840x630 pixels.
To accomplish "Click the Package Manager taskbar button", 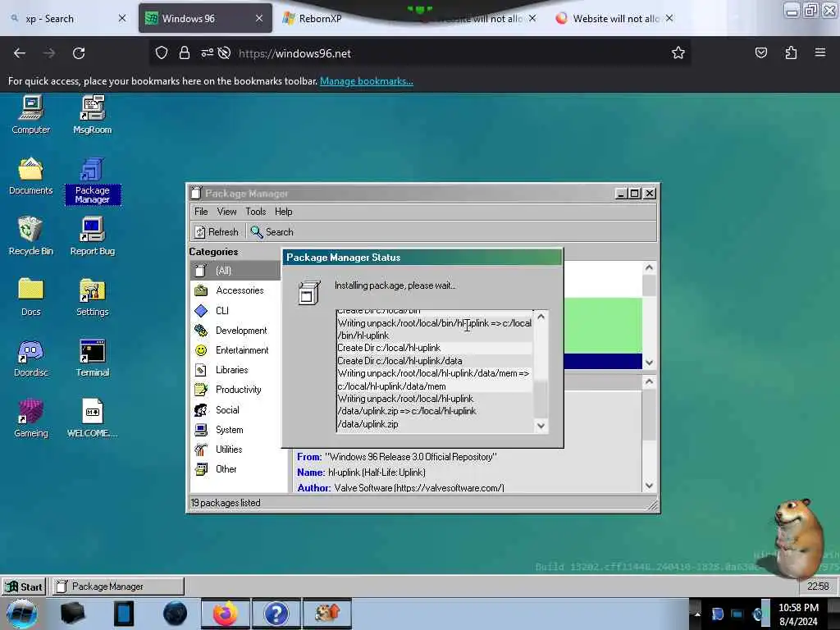I will (x=118, y=587).
